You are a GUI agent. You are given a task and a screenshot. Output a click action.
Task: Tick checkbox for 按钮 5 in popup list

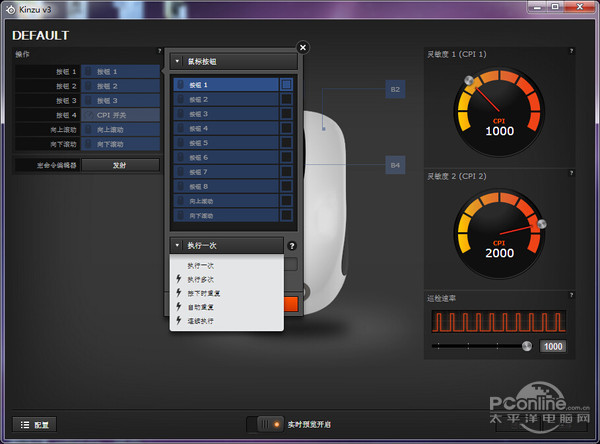tap(286, 143)
